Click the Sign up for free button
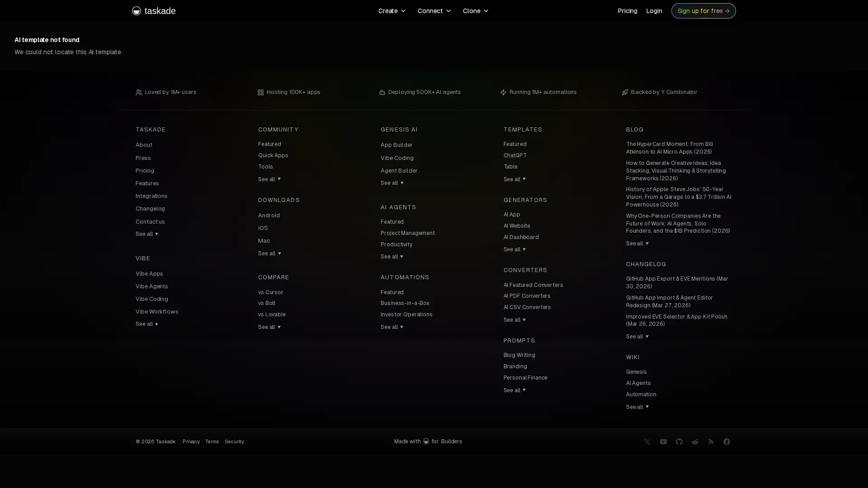This screenshot has height=488, width=868. point(703,11)
